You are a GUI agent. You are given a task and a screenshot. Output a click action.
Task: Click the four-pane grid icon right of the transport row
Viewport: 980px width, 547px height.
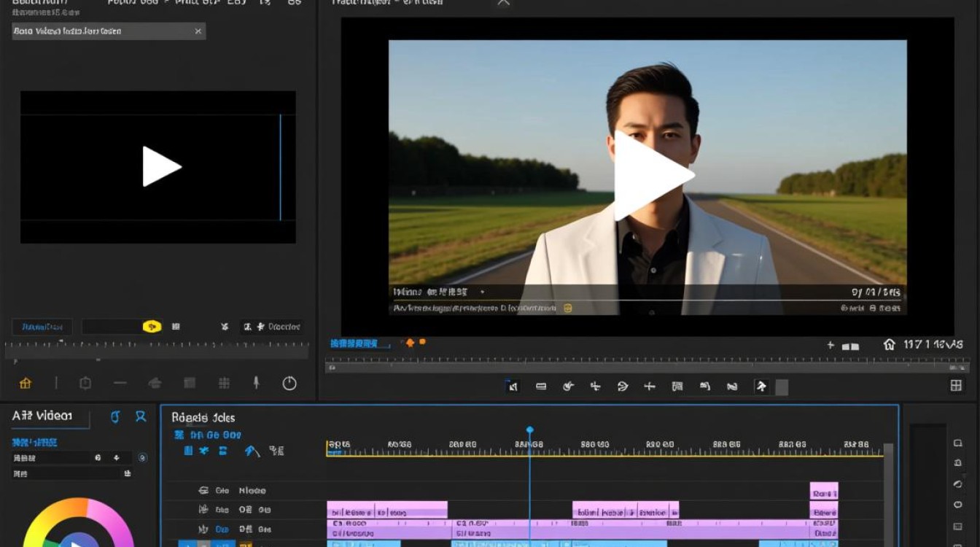[956, 386]
